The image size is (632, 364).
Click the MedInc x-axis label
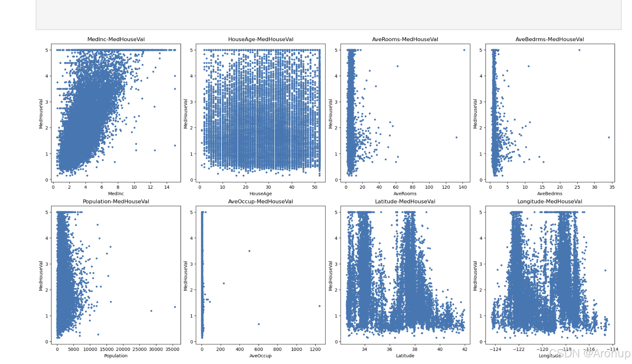pos(116,193)
